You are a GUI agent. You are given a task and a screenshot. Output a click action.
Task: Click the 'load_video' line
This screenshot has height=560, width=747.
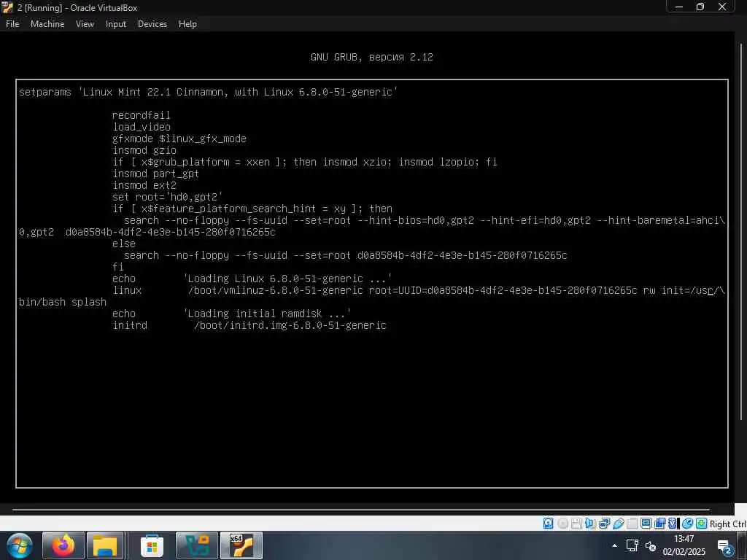(142, 127)
